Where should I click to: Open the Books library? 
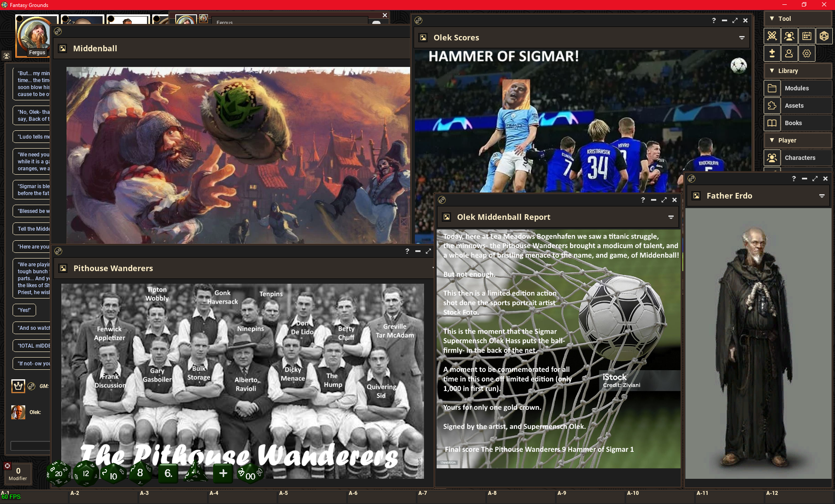tap(807, 123)
